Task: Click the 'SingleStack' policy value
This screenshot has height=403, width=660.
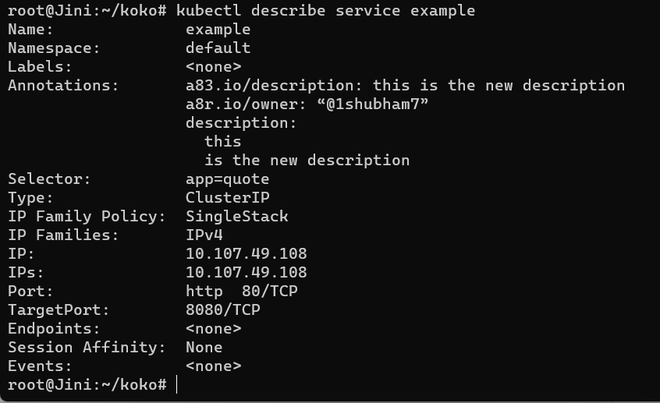Action: click(x=237, y=216)
